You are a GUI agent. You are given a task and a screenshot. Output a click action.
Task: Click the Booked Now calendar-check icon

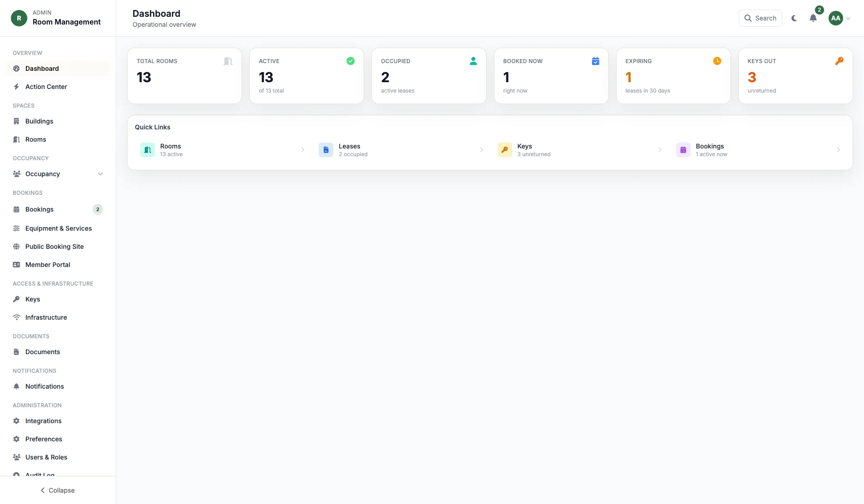pyautogui.click(x=595, y=61)
